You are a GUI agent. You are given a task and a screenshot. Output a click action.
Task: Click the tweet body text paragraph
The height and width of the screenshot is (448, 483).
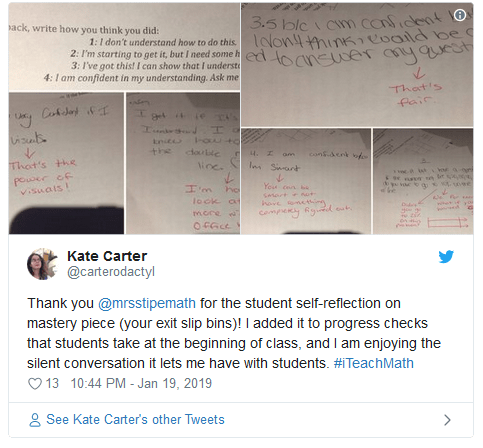coord(234,333)
